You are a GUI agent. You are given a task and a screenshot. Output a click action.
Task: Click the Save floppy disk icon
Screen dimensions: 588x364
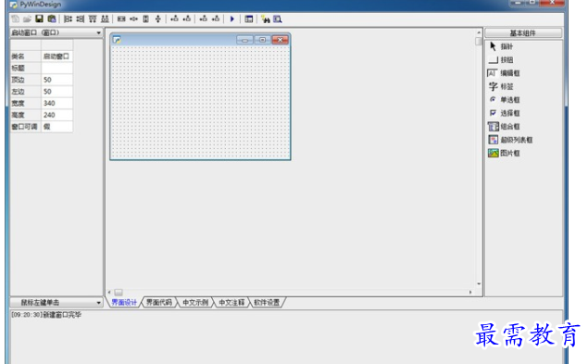coord(39,19)
